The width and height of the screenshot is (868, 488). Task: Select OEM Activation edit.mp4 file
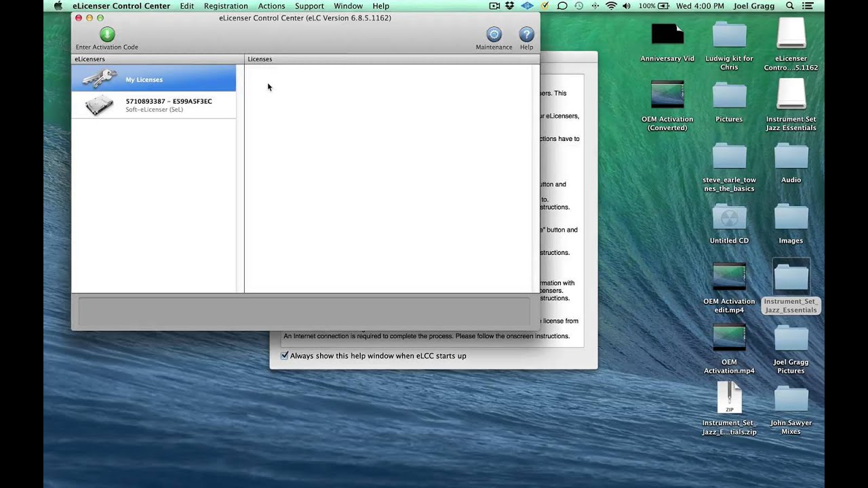point(729,277)
